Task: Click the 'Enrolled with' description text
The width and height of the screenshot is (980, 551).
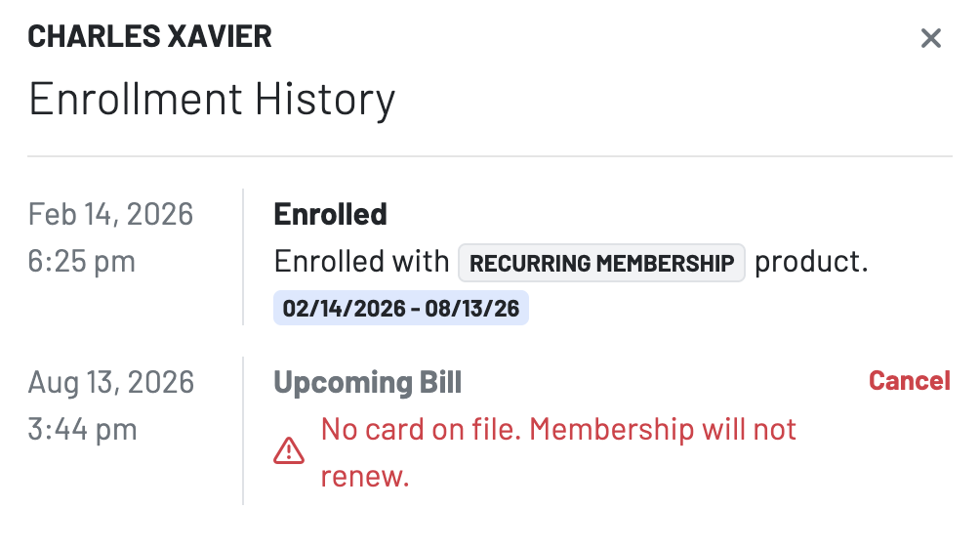Action: (x=361, y=263)
